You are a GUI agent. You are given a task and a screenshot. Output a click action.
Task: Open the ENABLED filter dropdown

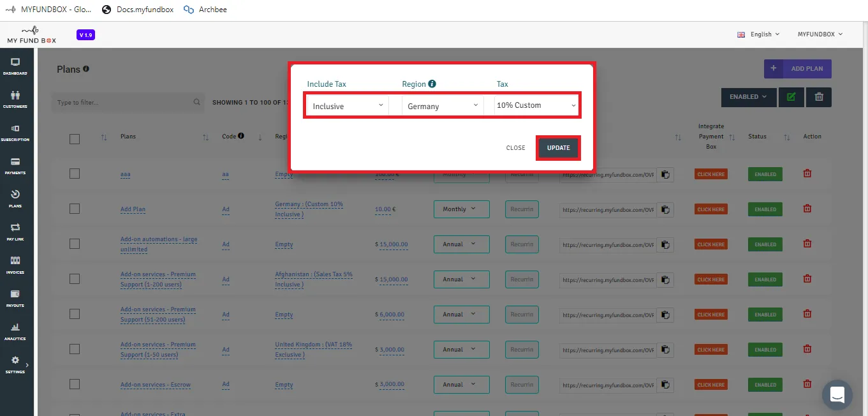coord(749,97)
